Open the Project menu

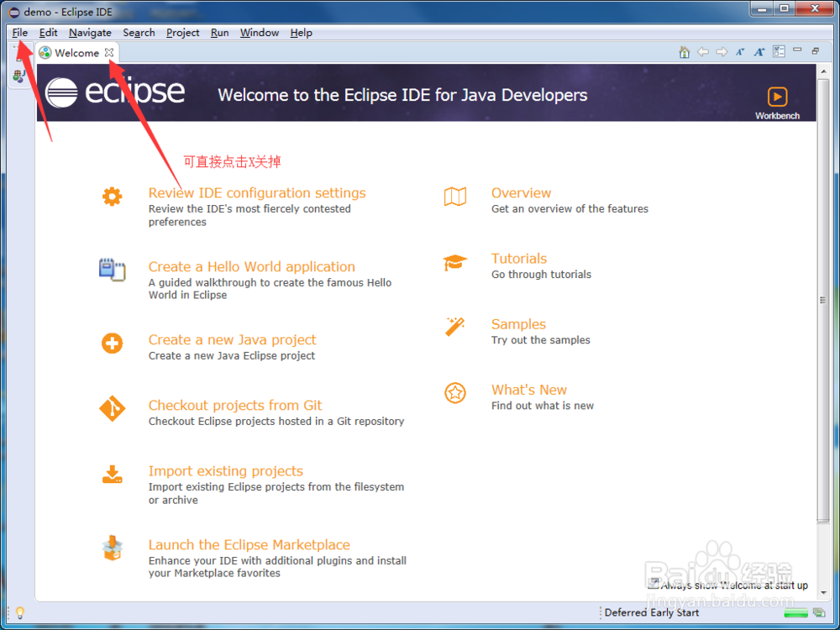coord(182,33)
